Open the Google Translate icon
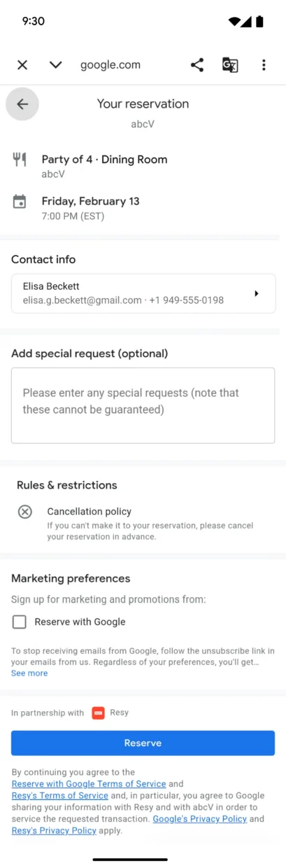The image size is (286, 868). pyautogui.click(x=230, y=65)
